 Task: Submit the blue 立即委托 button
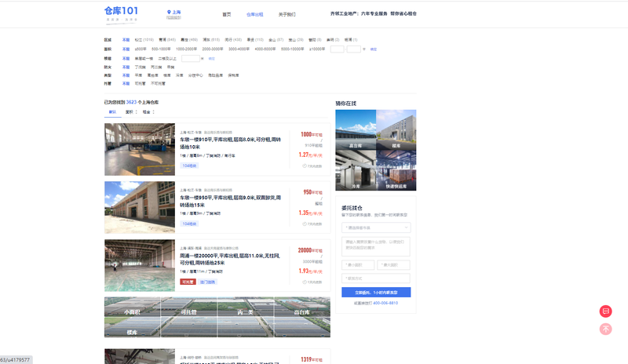click(x=376, y=293)
